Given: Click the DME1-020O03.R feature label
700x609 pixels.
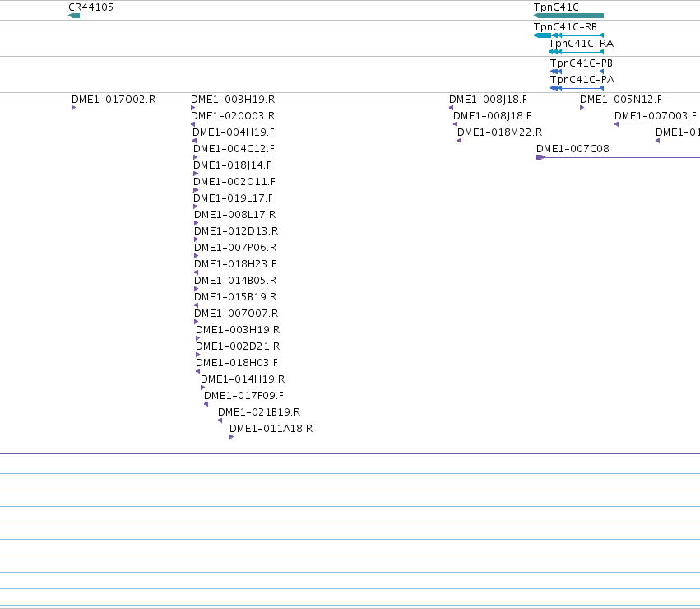Looking at the screenshot, I should (x=233, y=116).
